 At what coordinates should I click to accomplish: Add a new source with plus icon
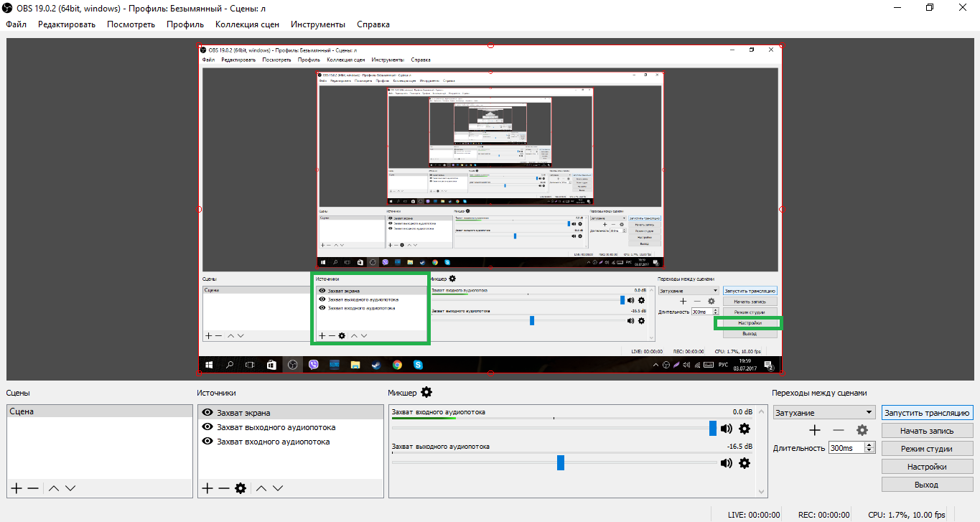[207, 488]
